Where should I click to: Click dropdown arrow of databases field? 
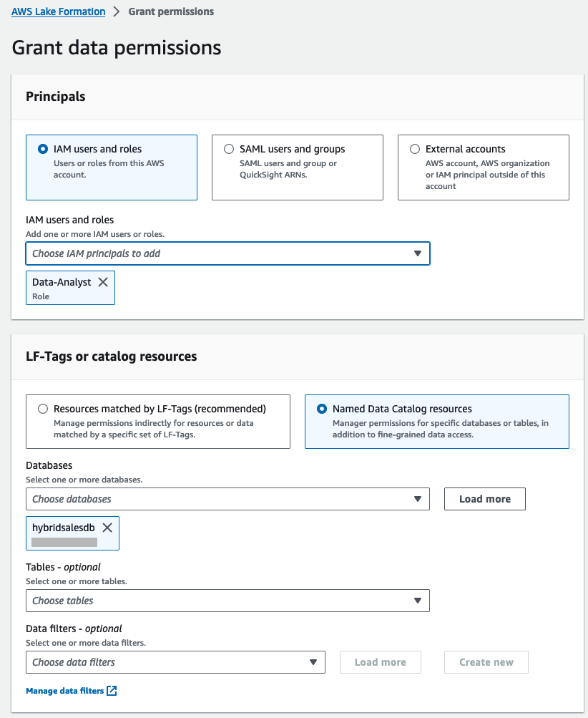tap(418, 499)
